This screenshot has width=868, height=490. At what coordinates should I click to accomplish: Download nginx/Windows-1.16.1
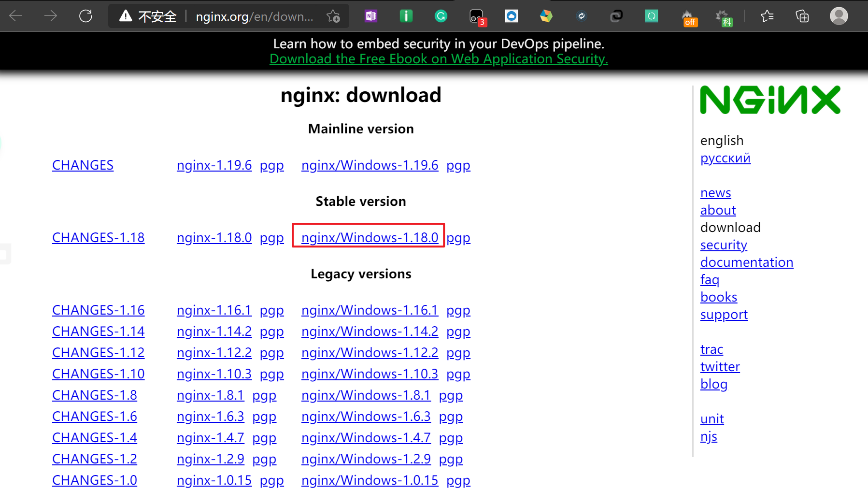point(370,310)
